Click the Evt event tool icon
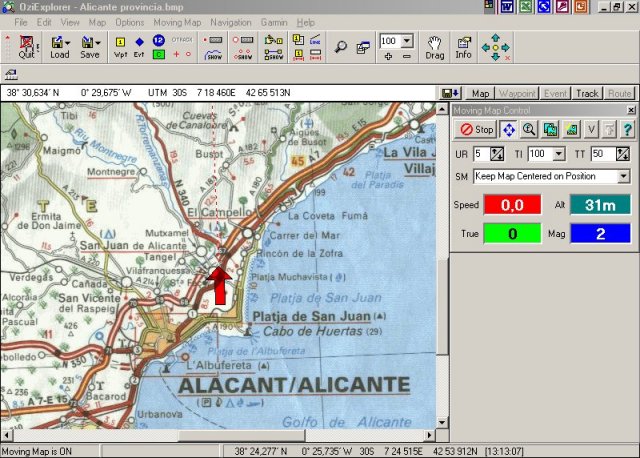Viewport: 640px width, 458px height. tap(140, 47)
